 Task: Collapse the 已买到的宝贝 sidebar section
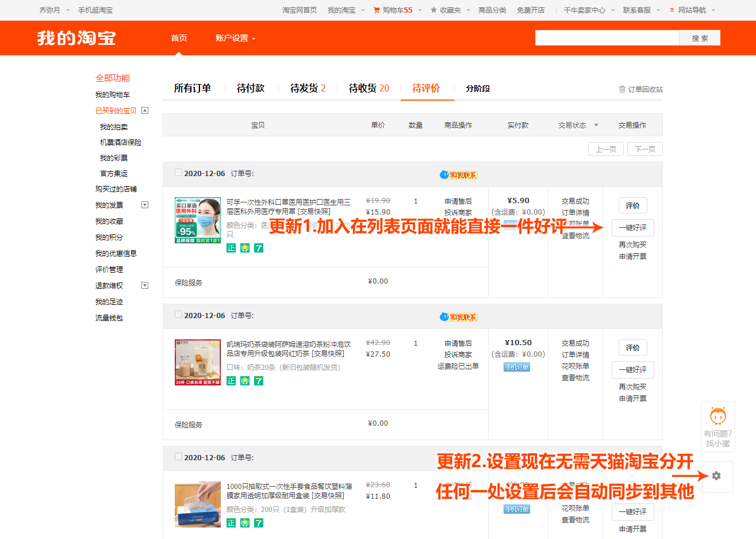pos(145,110)
